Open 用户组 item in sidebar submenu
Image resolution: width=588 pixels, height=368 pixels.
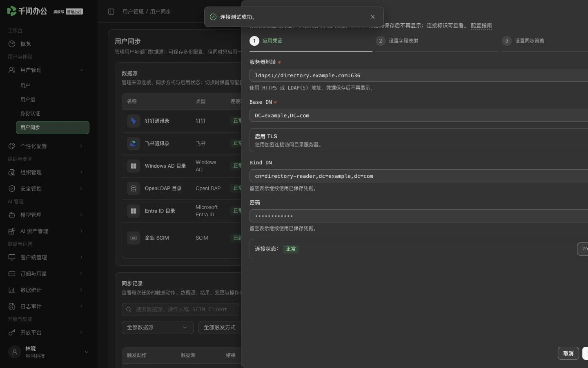[53, 100]
